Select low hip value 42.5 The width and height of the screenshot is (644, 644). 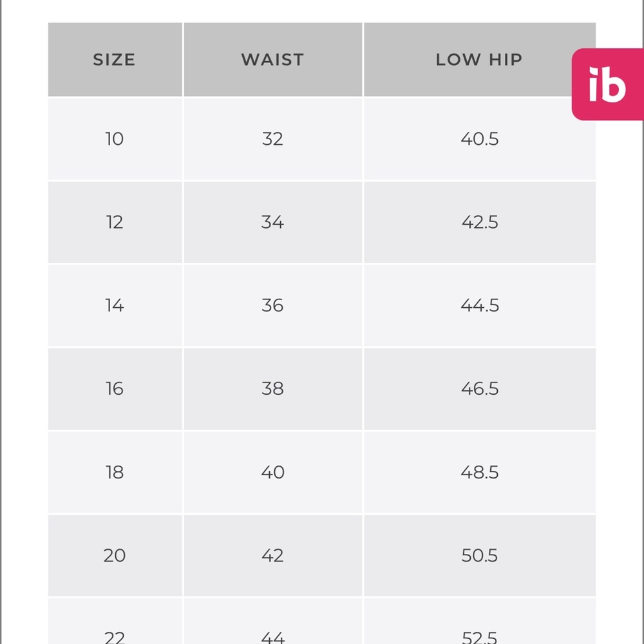pos(479,222)
